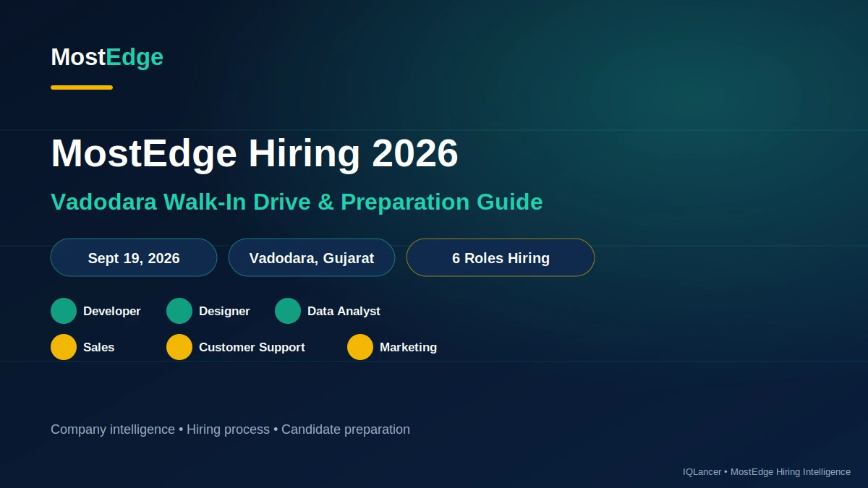Select the Marketing role label
The image size is (868, 488).
click(408, 347)
